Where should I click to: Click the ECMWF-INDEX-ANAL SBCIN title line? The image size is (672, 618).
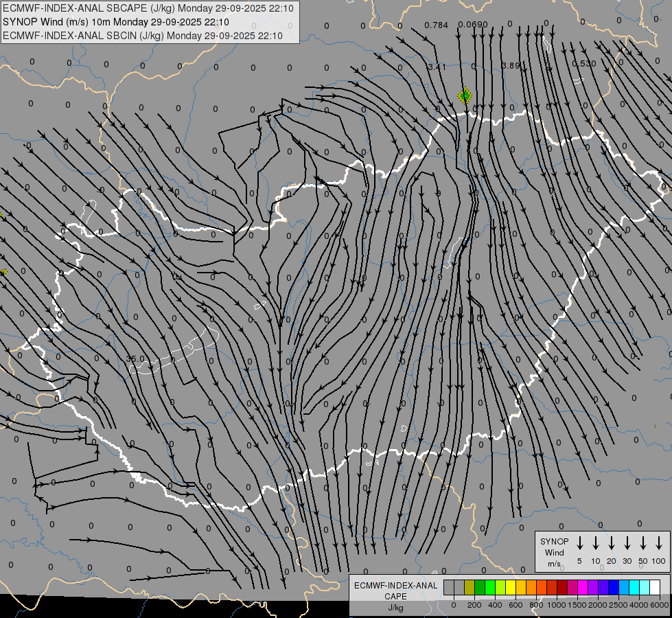[143, 36]
